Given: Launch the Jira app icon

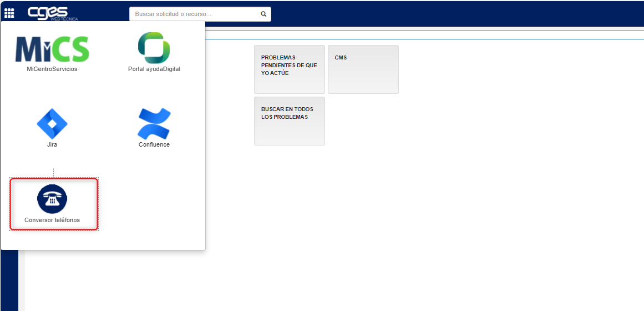Looking at the screenshot, I should [x=52, y=123].
